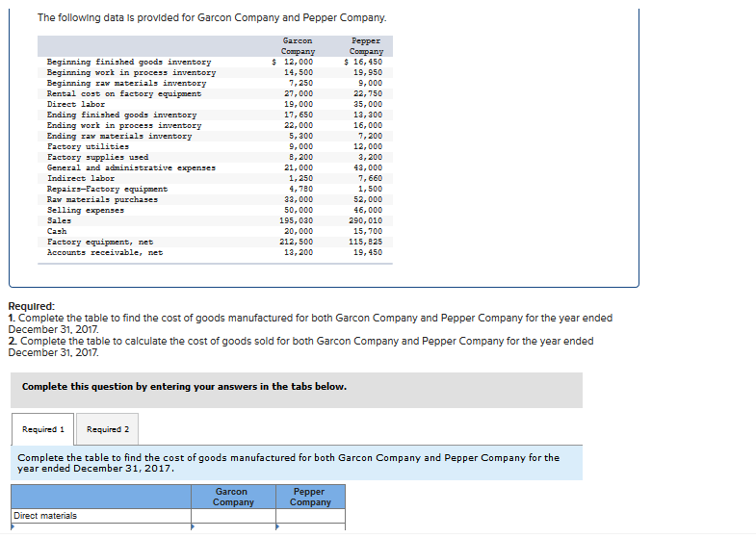Click the 'Required:' heading text
This screenshot has width=756, height=538.
[32, 306]
